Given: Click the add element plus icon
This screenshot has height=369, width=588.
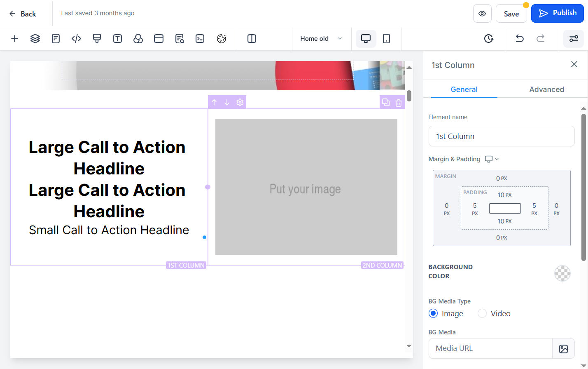Looking at the screenshot, I should coord(15,39).
